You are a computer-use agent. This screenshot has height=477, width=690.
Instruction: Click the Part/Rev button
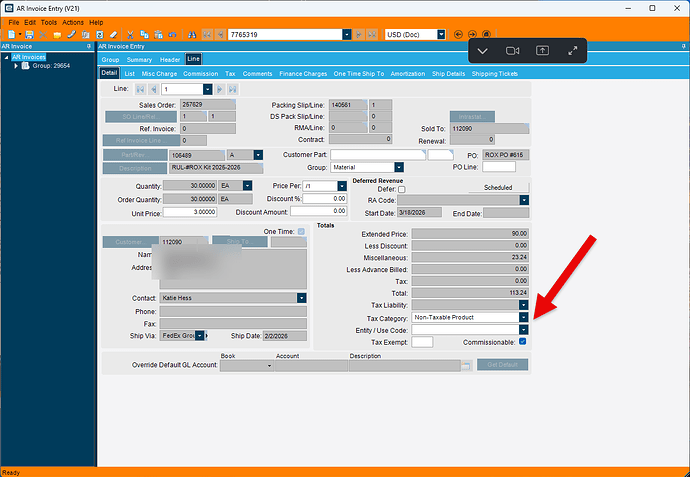[x=135, y=155]
